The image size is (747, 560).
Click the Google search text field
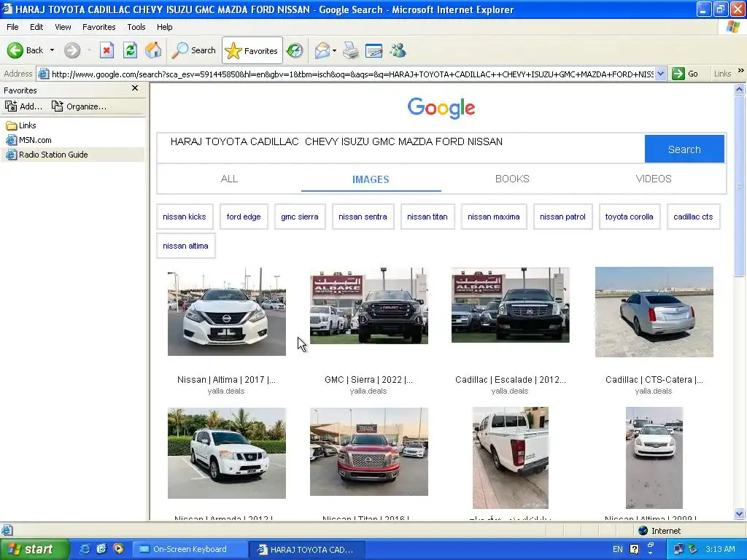[x=401, y=149]
